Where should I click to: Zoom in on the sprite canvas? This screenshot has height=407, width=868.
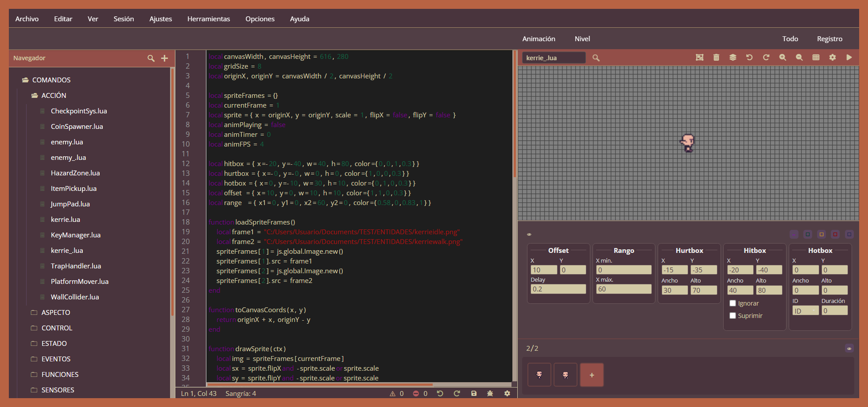tap(783, 58)
